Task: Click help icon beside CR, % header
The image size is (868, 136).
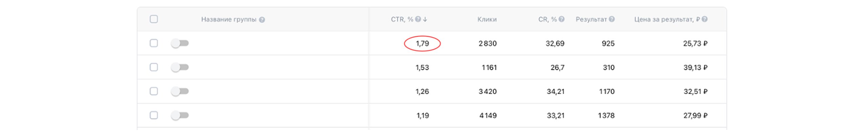Action: 561,19
